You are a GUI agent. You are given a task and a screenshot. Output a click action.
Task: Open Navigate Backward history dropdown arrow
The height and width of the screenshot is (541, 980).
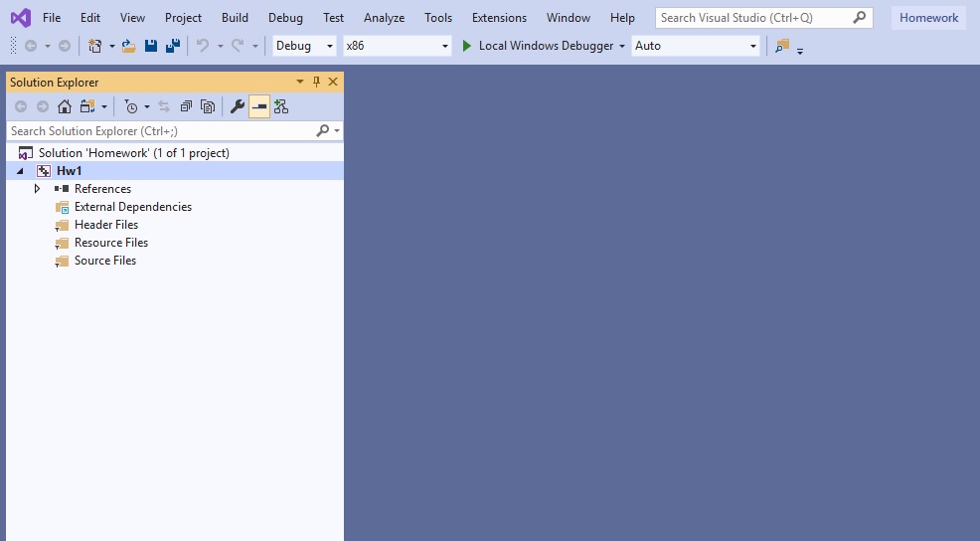tap(48, 47)
